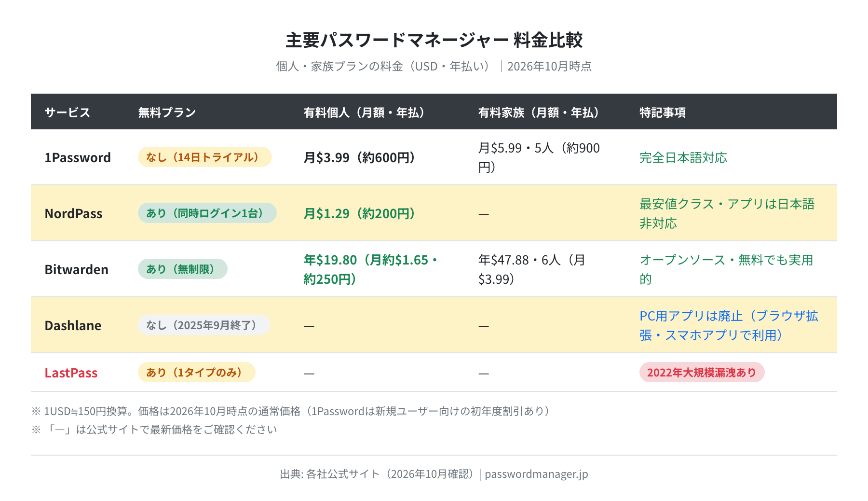This screenshot has width=868, height=501.
Task: Select the サービス column header
Action: pos(68,112)
